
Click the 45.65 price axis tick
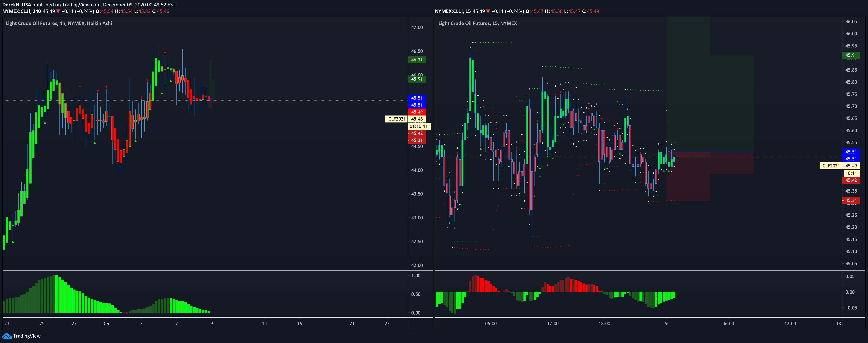tap(851, 118)
